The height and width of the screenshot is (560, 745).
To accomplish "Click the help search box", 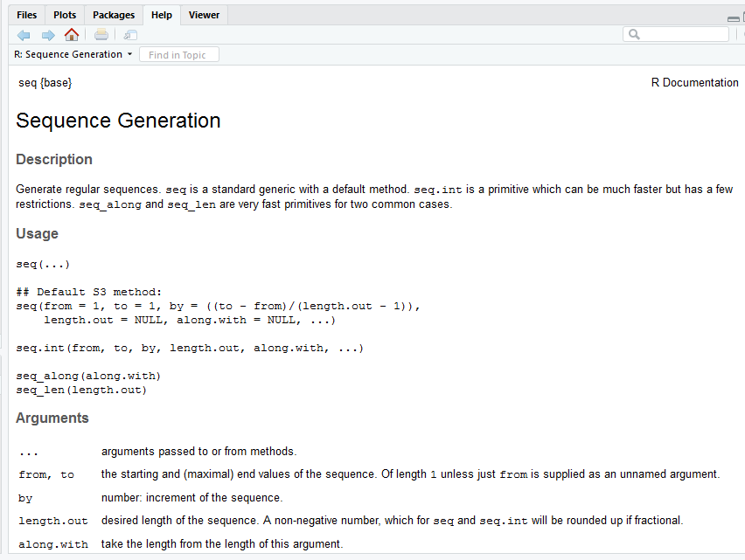I will click(682, 35).
